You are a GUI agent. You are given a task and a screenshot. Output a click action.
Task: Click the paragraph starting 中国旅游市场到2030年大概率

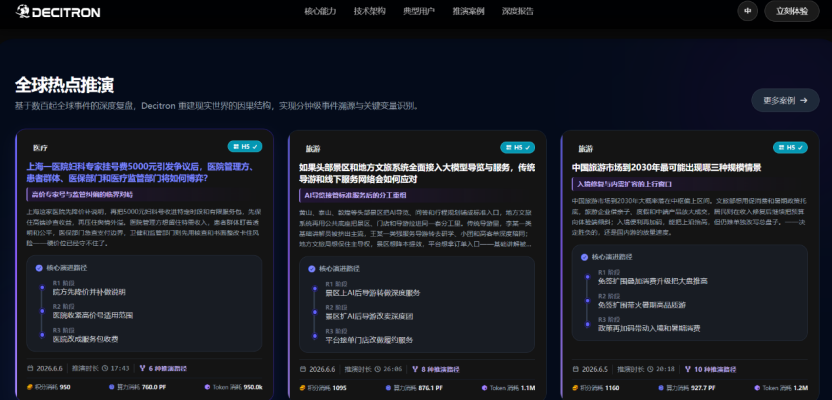pos(689,216)
